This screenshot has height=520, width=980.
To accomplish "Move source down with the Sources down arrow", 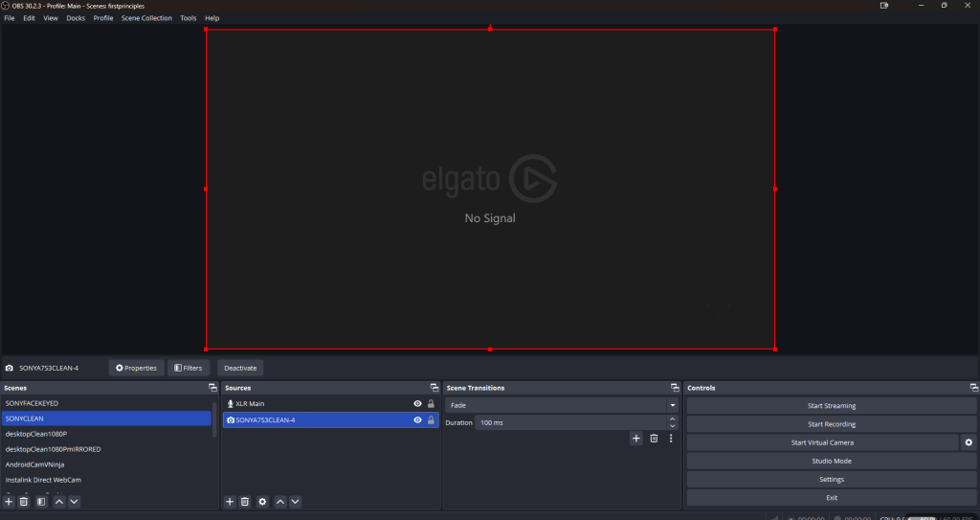I will click(296, 501).
